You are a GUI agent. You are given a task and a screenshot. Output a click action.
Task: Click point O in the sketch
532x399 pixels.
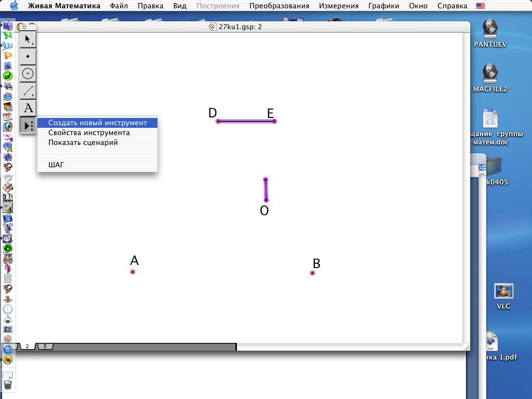[x=266, y=200]
